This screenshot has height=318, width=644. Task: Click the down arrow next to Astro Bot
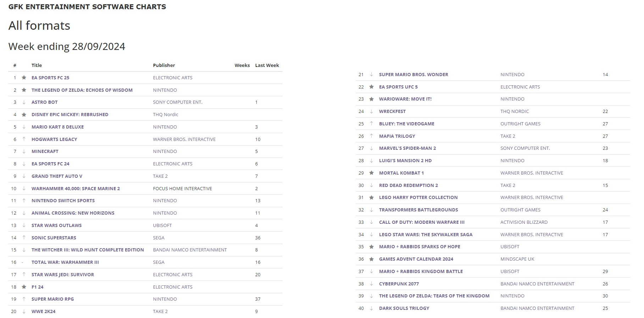pos(24,102)
